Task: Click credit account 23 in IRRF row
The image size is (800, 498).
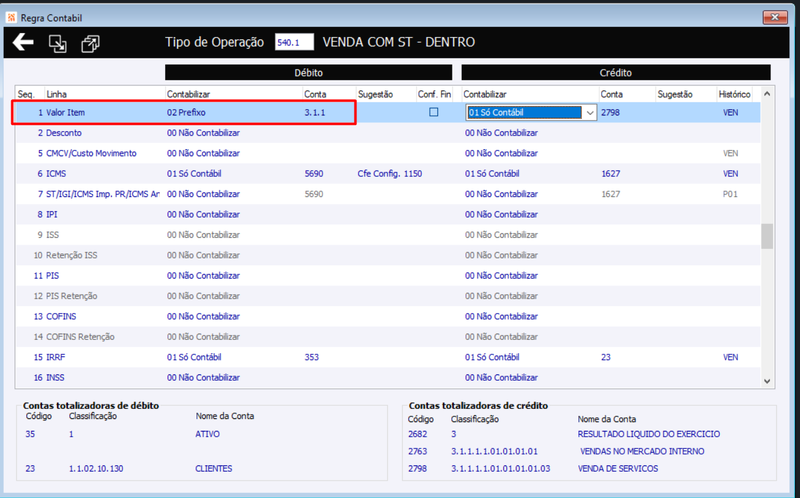Action: click(606, 357)
